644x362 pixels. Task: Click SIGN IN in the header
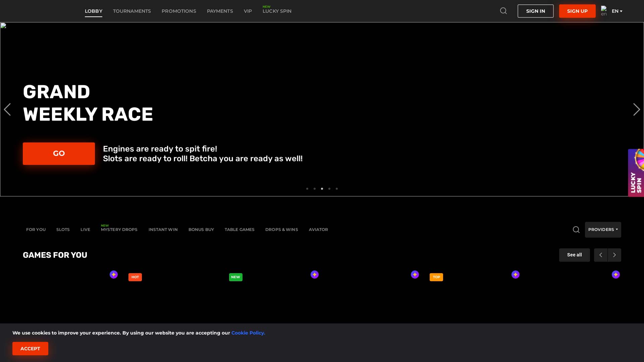click(535, 11)
